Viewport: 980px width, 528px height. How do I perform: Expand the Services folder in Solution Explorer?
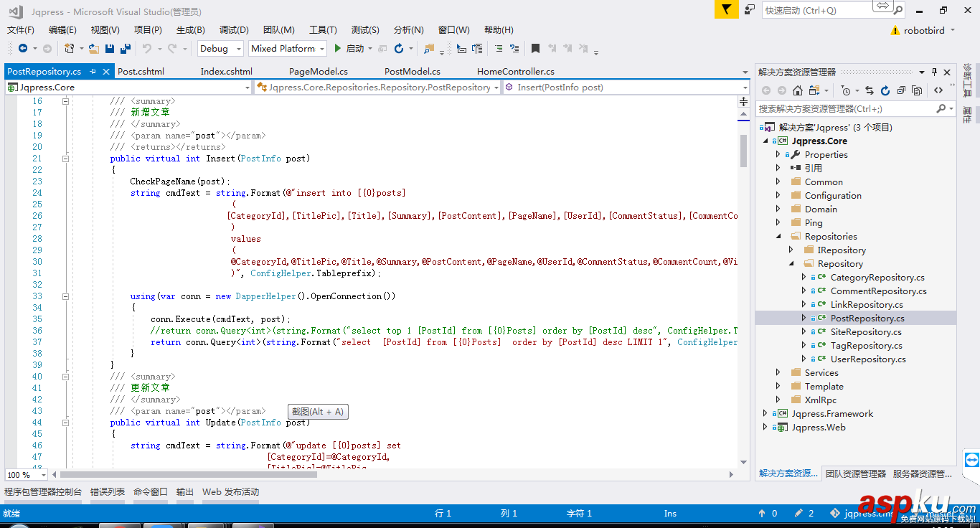(x=778, y=372)
